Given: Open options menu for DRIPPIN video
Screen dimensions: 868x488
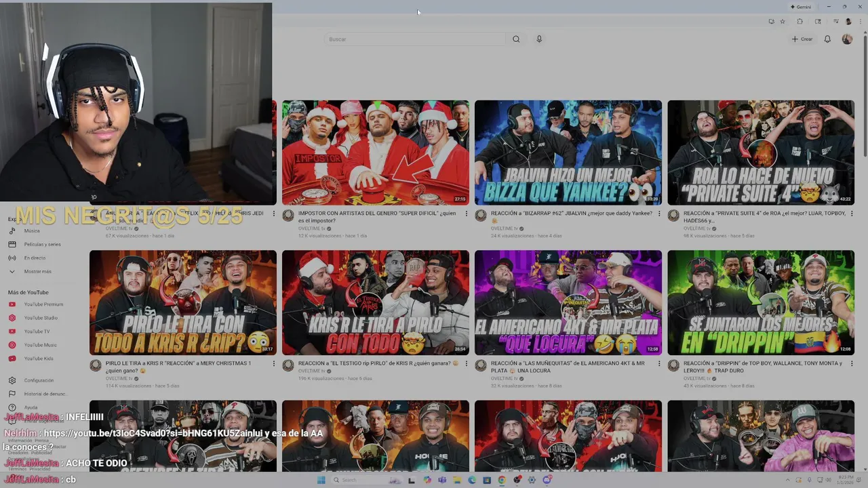Looking at the screenshot, I should [852, 363].
